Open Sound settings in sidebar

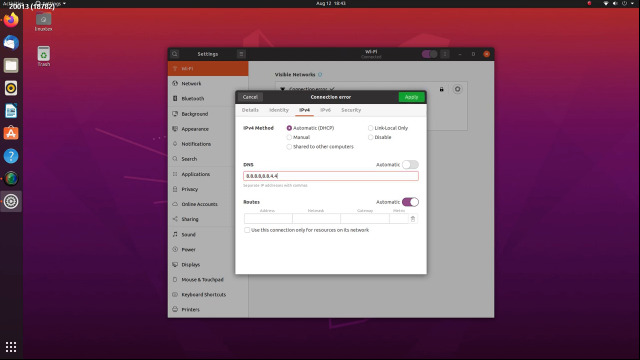click(x=208, y=235)
